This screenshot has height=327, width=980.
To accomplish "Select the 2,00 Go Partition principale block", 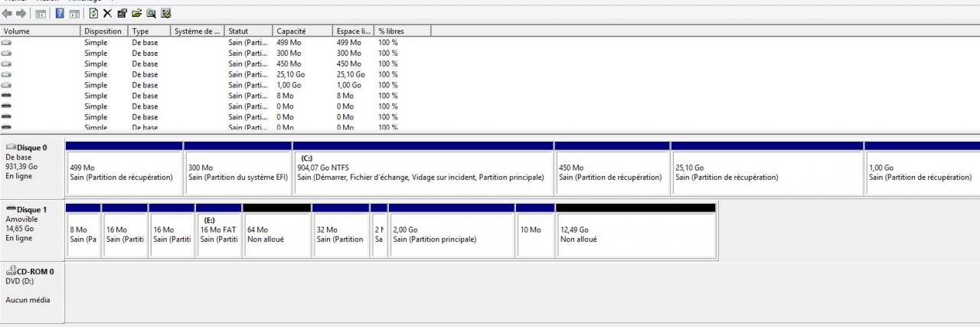I will (452, 230).
